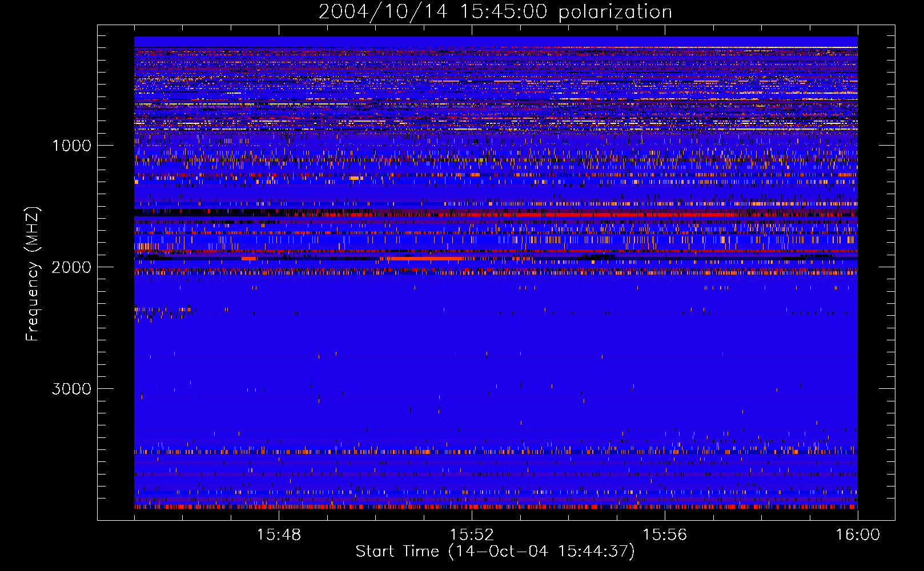
Task: Click the 'Start Time (14-Oct-04 15:44:37)' axis title
Action: point(495,552)
